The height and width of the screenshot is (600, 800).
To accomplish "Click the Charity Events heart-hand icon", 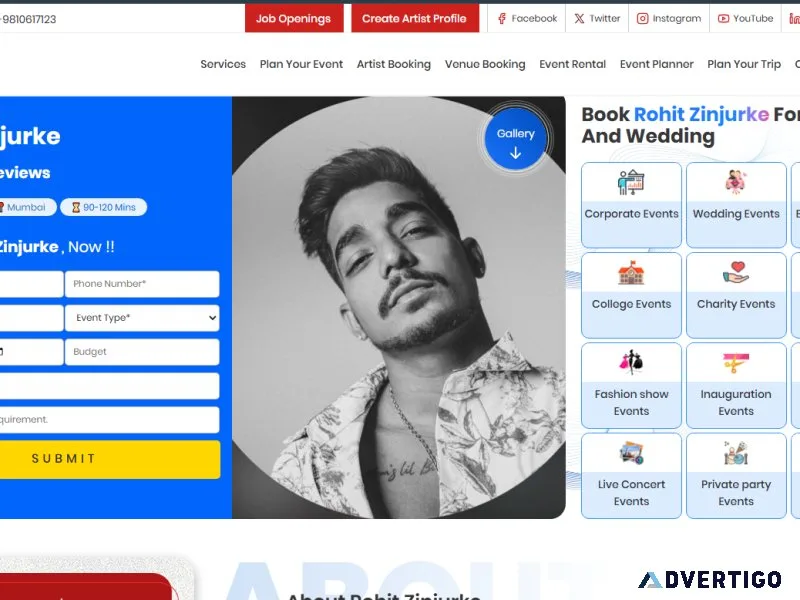I will click(736, 272).
